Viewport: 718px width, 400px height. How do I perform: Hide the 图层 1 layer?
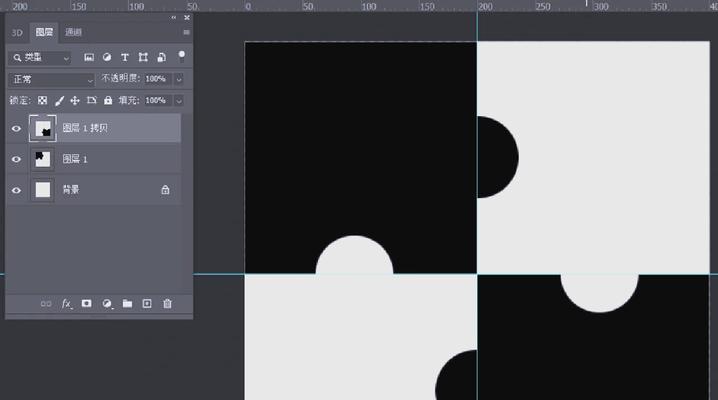point(16,159)
